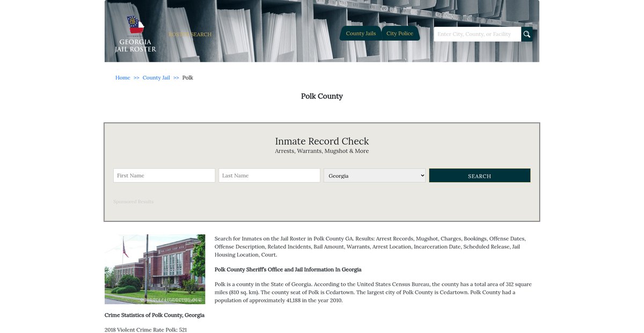Click the Inmate Record Check title

coord(321,141)
